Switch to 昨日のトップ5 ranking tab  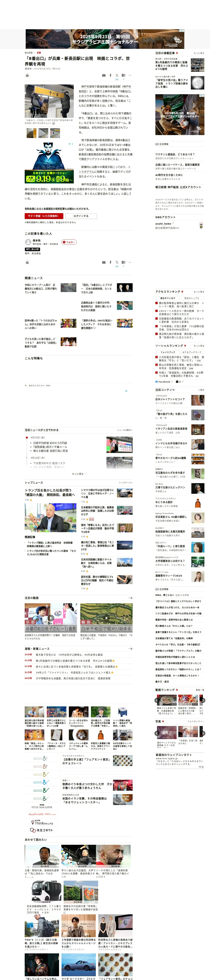tap(192, 298)
